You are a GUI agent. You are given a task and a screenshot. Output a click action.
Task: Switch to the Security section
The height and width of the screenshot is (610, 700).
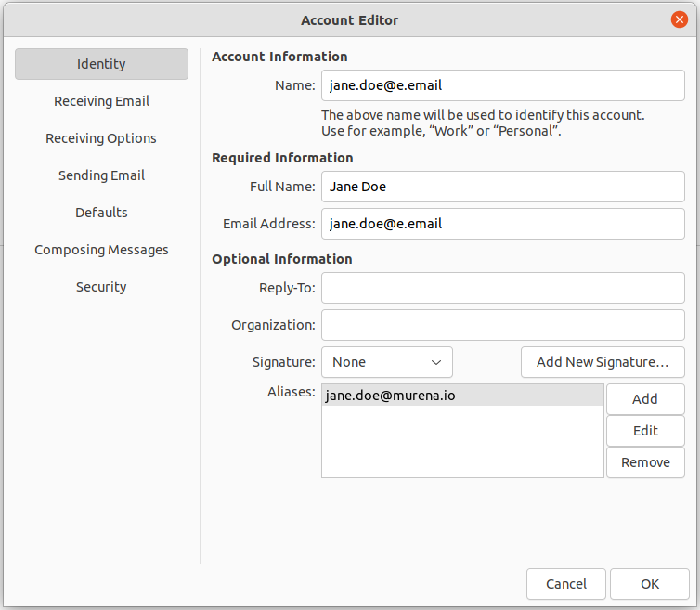(x=101, y=287)
